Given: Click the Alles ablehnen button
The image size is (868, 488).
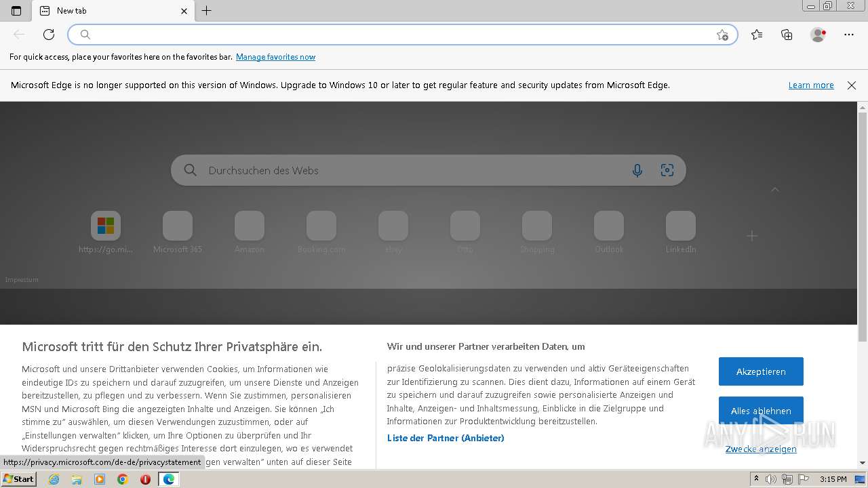Looking at the screenshot, I should [x=761, y=411].
